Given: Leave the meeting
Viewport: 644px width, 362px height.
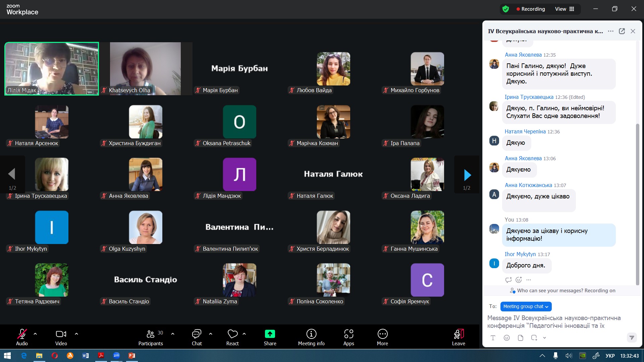Looking at the screenshot, I should (459, 337).
